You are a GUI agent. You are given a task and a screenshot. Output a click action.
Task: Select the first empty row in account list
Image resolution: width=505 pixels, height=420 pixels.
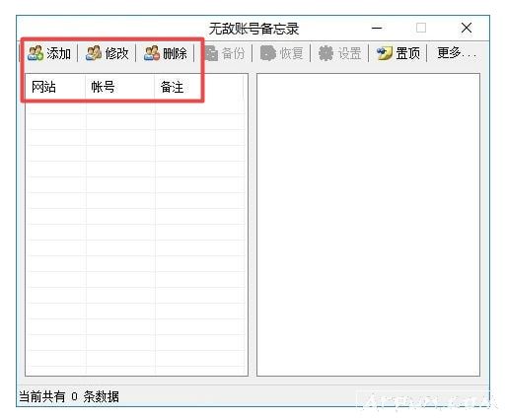point(136,107)
